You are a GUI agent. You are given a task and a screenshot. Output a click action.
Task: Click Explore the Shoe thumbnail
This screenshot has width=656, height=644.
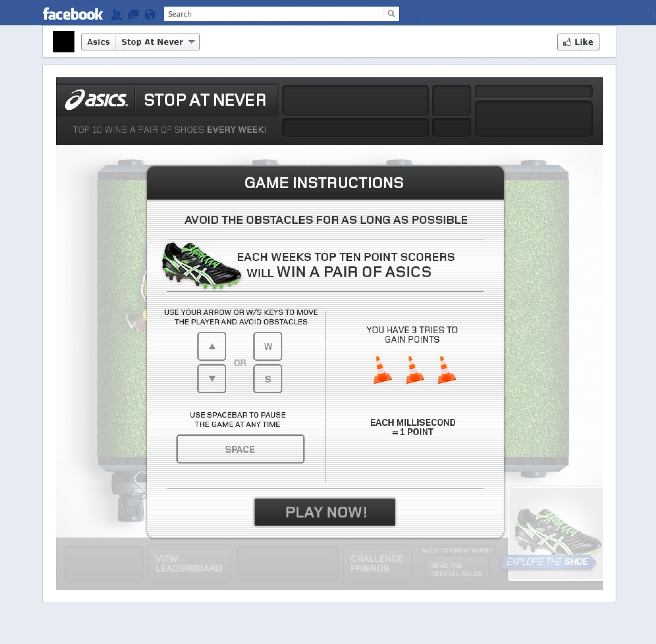555,534
